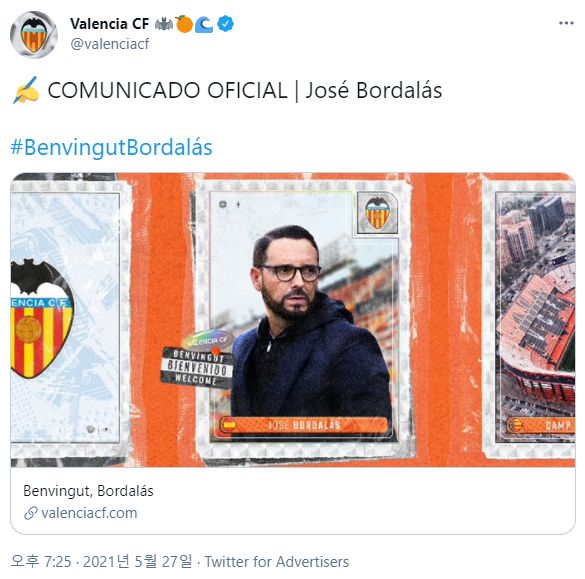Viewport: 585px width, 579px height.
Task: Click the writing hand emoji in tweet
Action: [x=26, y=90]
